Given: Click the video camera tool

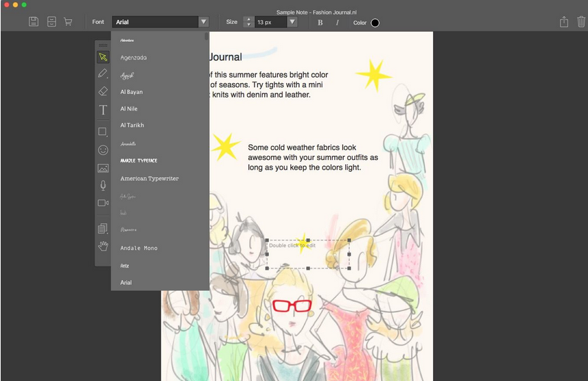Looking at the screenshot, I should (103, 203).
